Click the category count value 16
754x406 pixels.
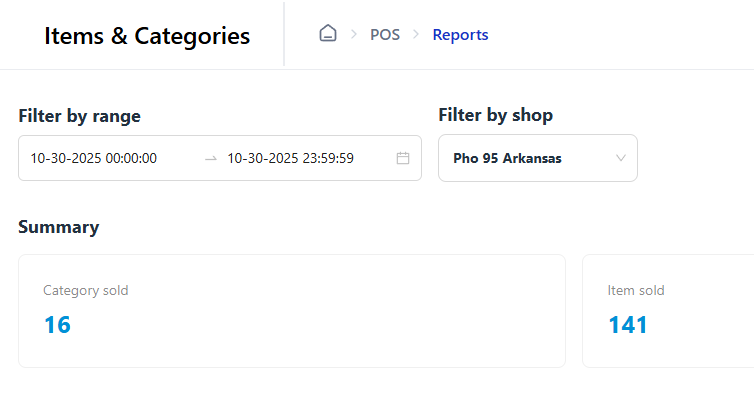pos(57,325)
